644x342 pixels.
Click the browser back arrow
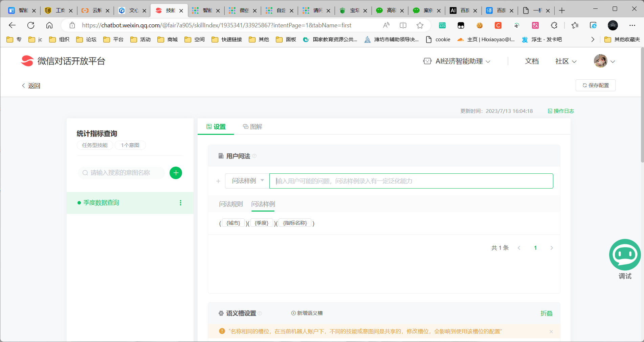12,25
